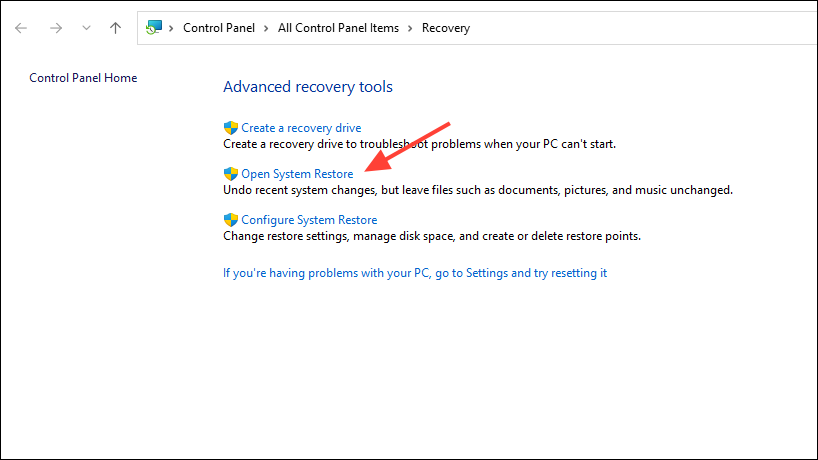Click the Advanced recovery tools heading
Image resolution: width=818 pixels, height=460 pixels.
308,87
